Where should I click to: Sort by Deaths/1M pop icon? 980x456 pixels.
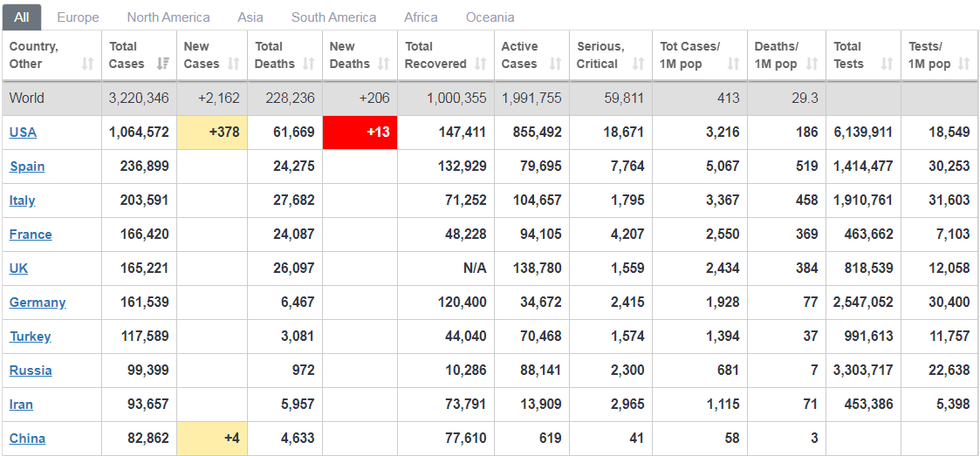click(x=812, y=64)
